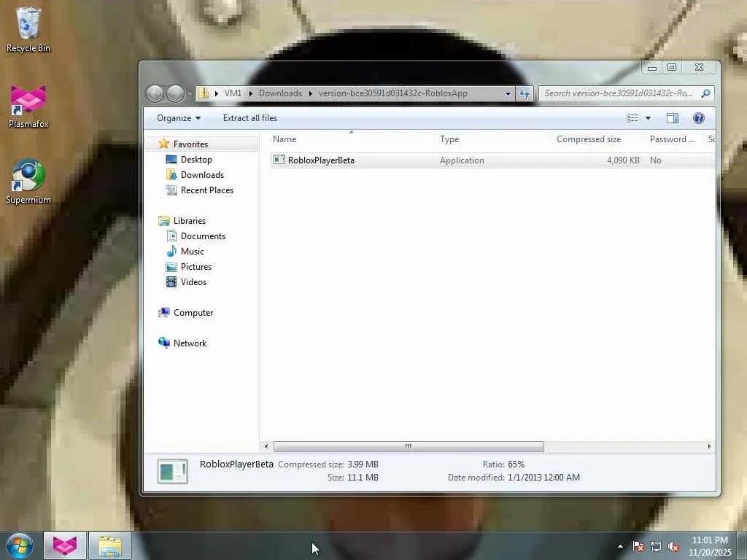The width and height of the screenshot is (747, 560).
Task: Open the view options dropdown arrow
Action: pos(648,118)
